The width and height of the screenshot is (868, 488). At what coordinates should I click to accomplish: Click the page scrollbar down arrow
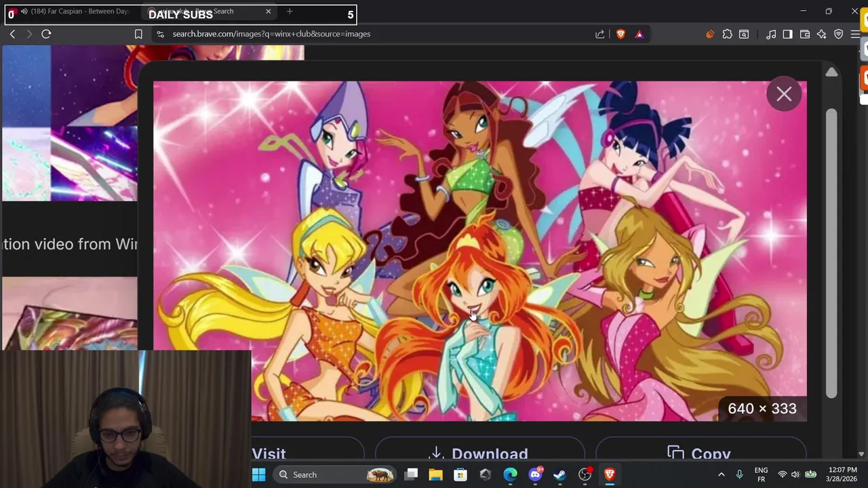[861, 454]
